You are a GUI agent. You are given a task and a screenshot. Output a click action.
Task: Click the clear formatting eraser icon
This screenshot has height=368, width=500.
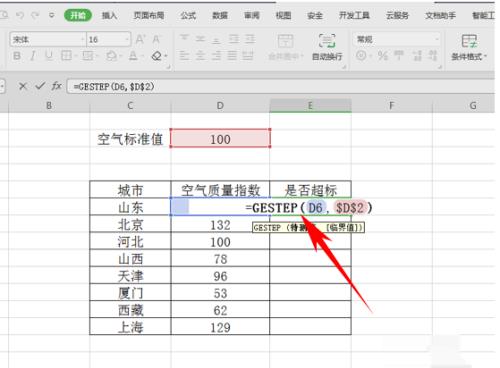point(157,56)
